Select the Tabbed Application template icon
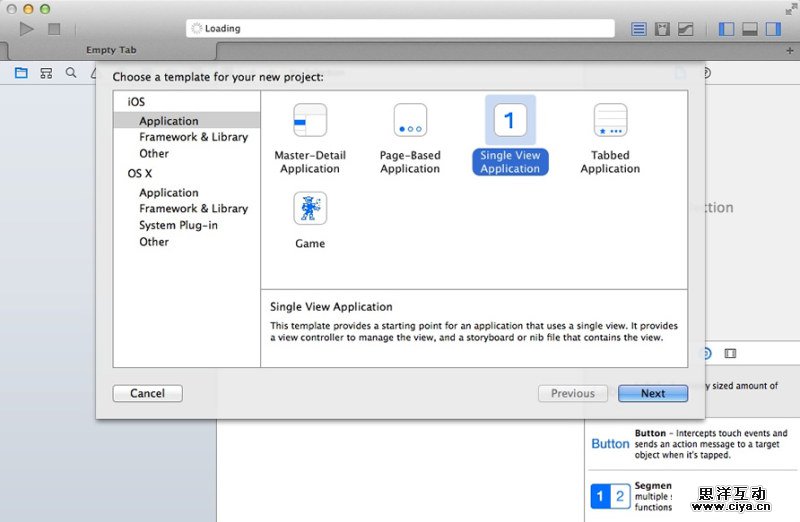This screenshot has height=522, width=800. pos(610,121)
